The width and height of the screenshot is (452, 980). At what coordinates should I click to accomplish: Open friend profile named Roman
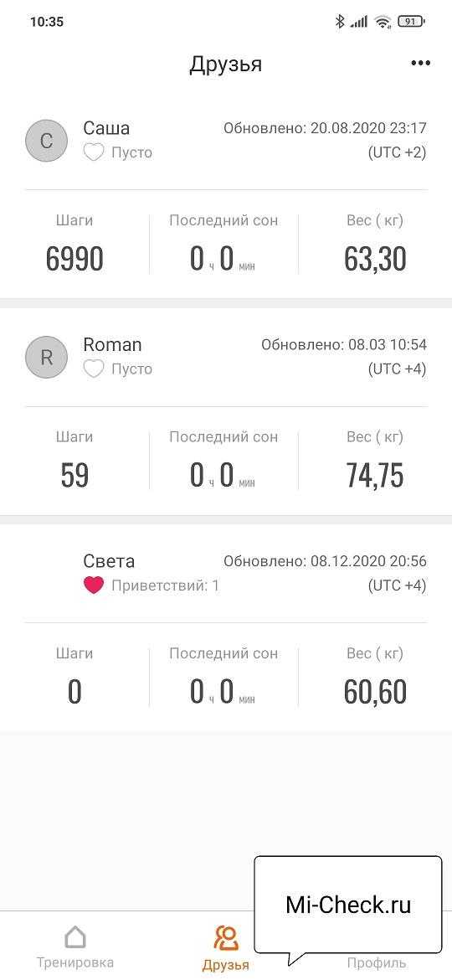click(112, 344)
